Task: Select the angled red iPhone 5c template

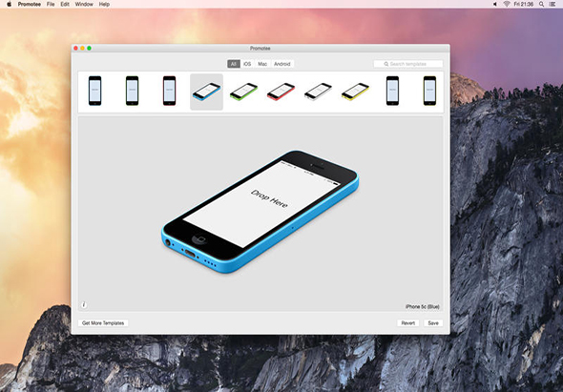Action: click(281, 92)
